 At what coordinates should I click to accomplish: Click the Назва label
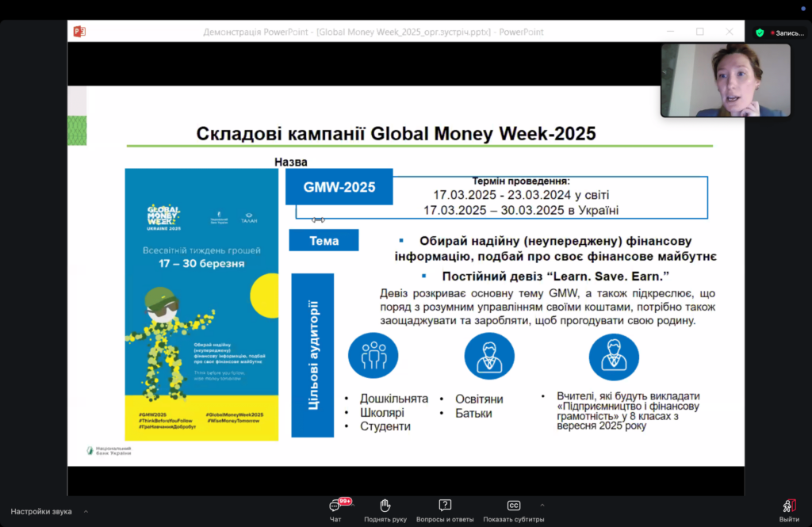click(290, 162)
